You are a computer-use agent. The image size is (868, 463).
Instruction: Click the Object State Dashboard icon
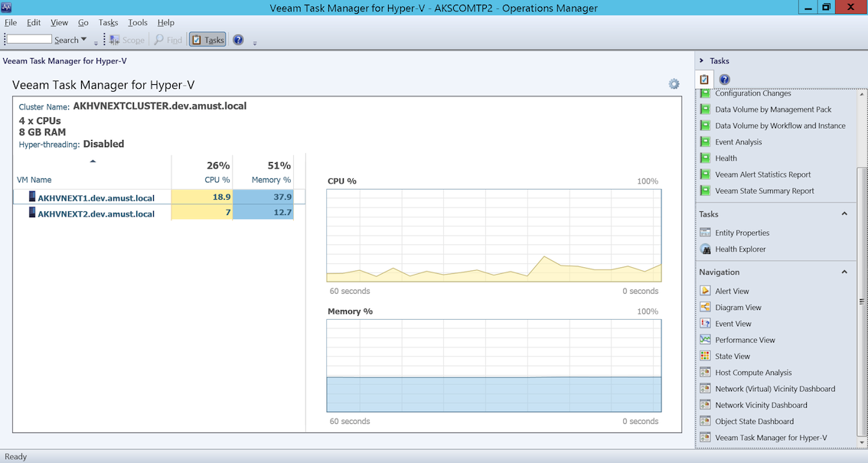pos(705,422)
